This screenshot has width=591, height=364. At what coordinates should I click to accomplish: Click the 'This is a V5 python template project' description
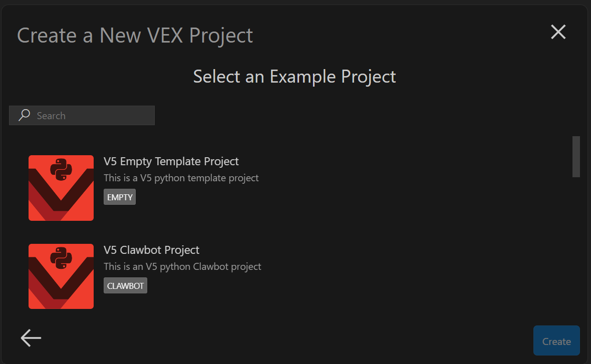click(x=181, y=178)
